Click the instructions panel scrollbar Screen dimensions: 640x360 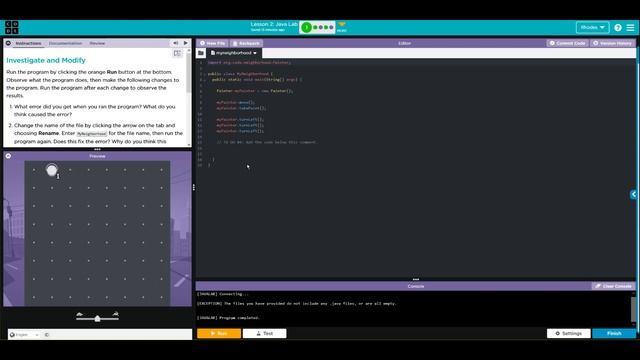pyautogui.click(x=189, y=73)
